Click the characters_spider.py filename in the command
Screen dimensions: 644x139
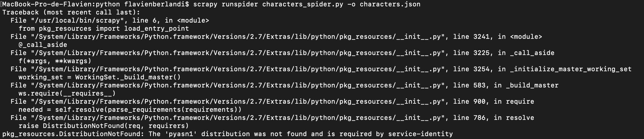point(303,4)
